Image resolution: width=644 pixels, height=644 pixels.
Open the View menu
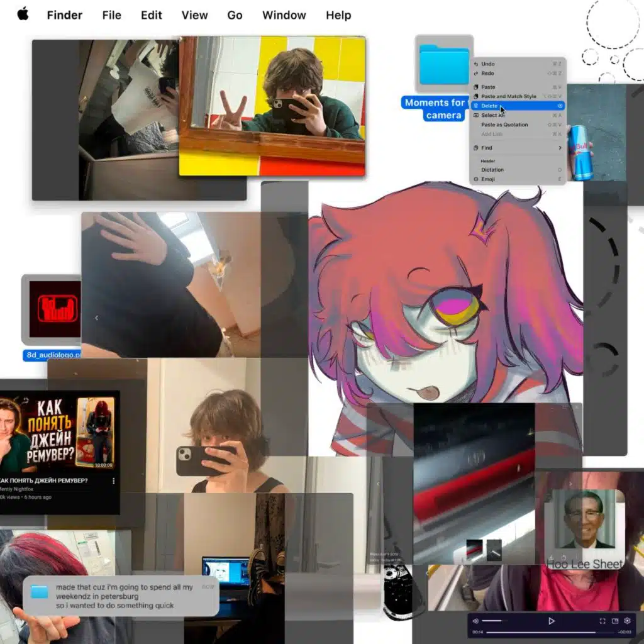(x=195, y=15)
